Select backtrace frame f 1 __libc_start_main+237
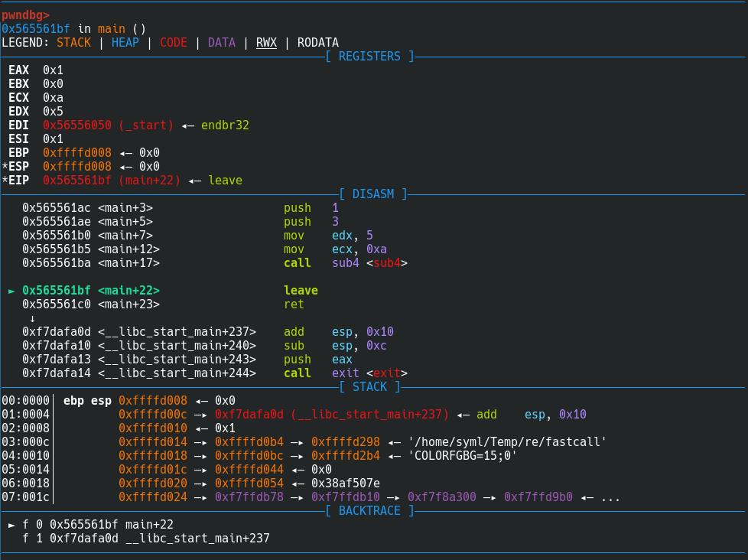This screenshot has width=748, height=560. coord(145,539)
